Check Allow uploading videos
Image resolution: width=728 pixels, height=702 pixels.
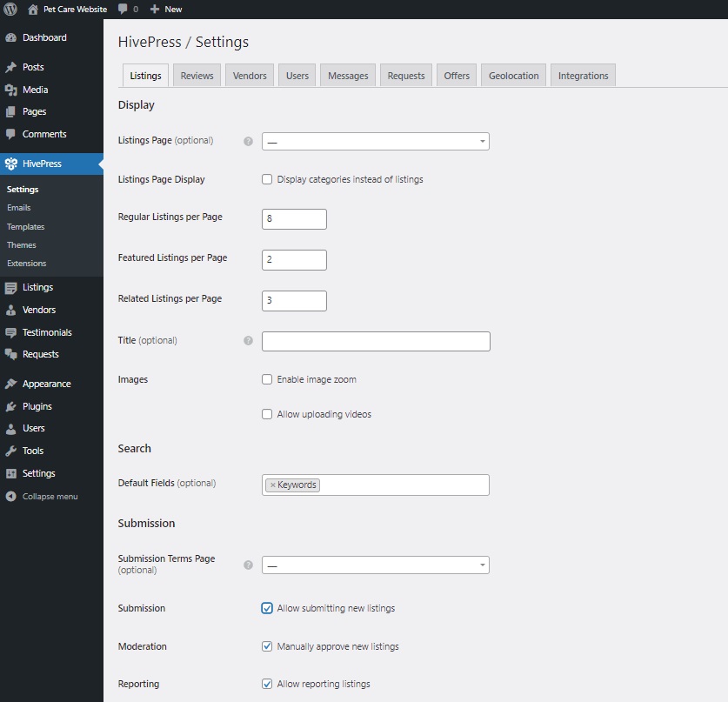tap(267, 414)
